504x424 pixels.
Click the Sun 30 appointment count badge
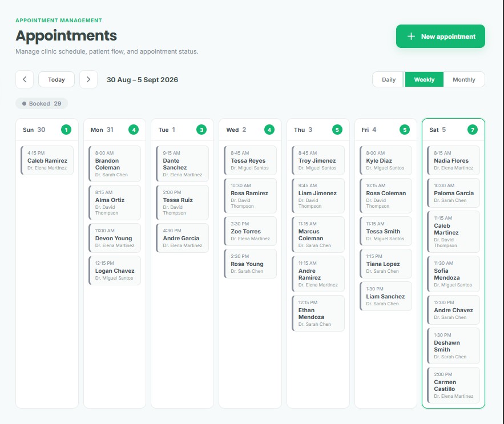(66, 130)
